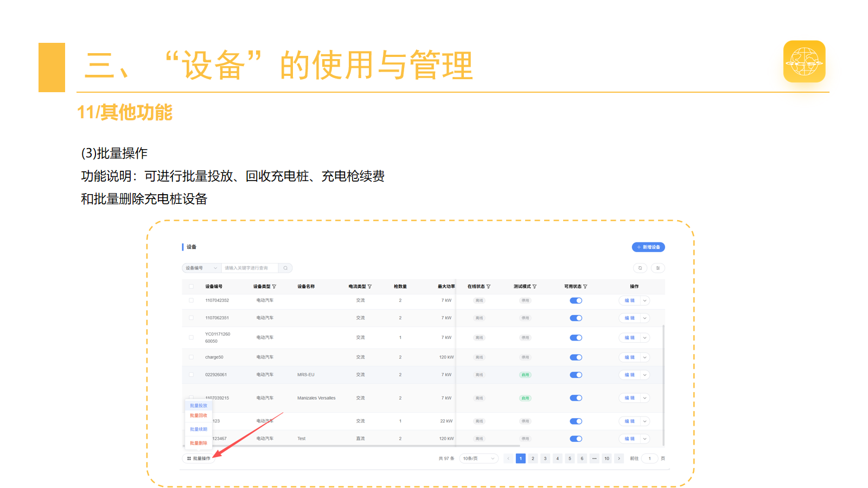Click the keyword search input field
Screen dimensions: 868x488
(250, 268)
